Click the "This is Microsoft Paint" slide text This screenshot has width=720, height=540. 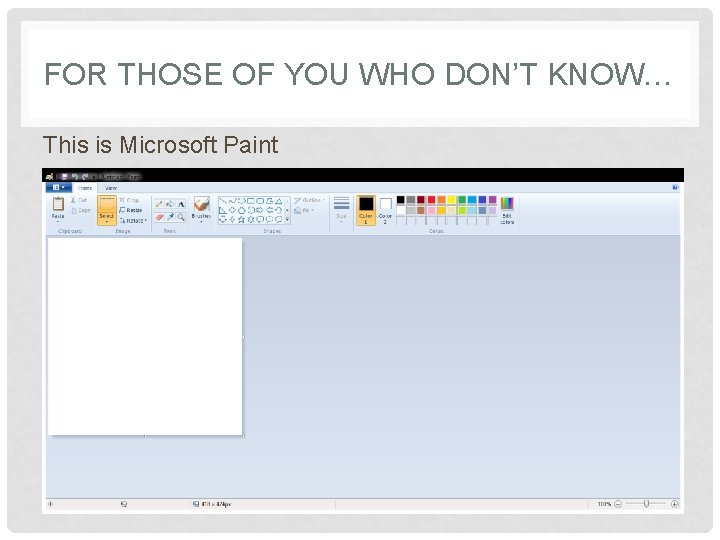click(160, 145)
